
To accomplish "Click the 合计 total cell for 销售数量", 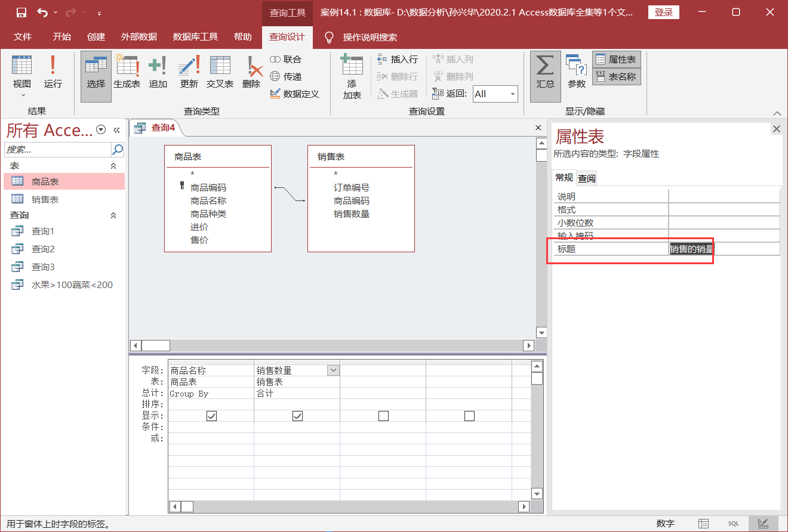I will [x=297, y=394].
